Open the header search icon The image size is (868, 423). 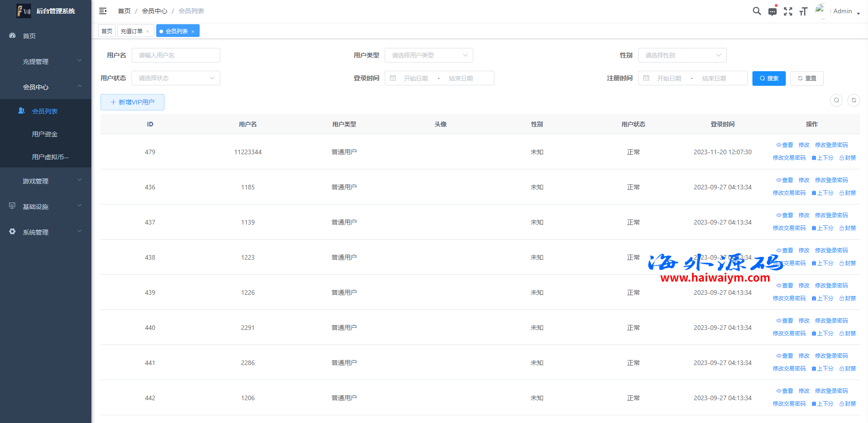(757, 11)
